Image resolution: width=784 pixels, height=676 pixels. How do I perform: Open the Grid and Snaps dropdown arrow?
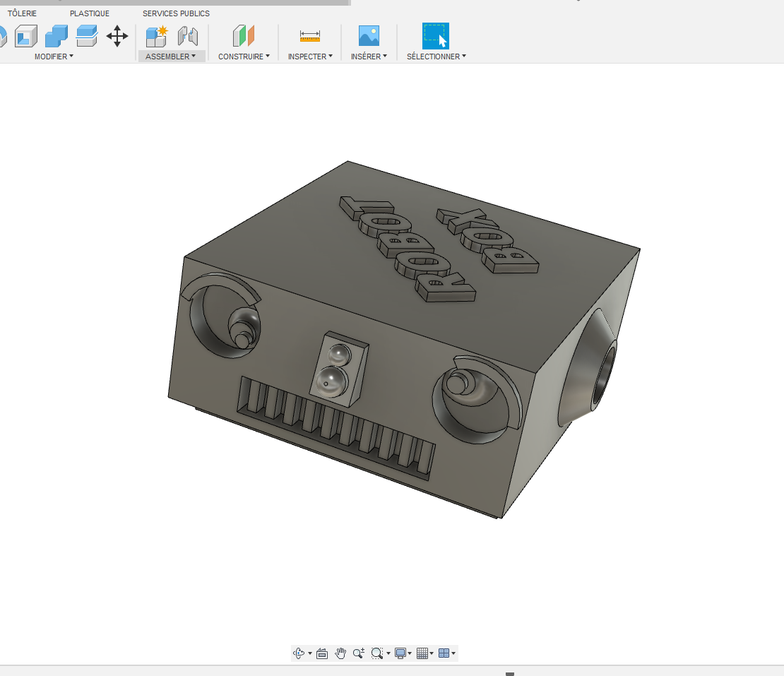[x=432, y=653]
